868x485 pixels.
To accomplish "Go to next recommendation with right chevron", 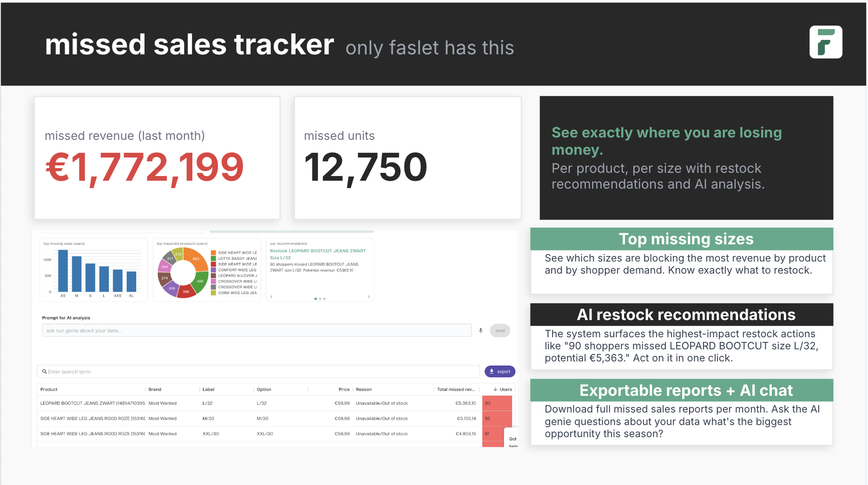I will 368,296.
